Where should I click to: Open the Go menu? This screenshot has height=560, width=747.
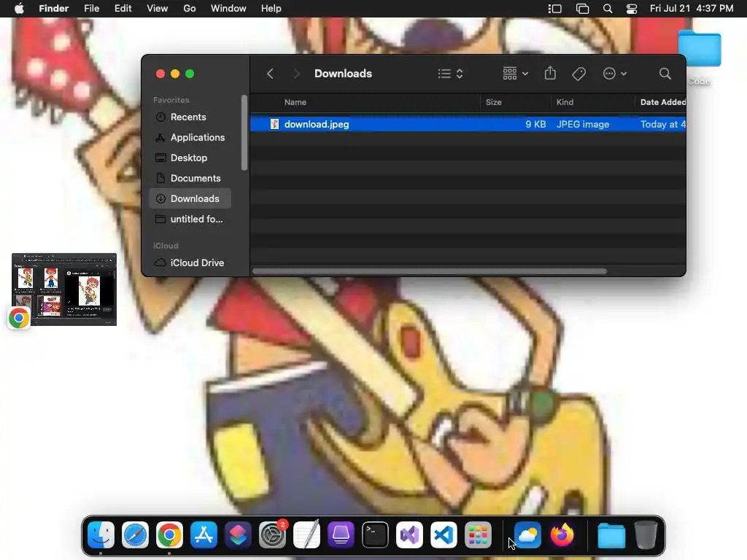(x=190, y=9)
